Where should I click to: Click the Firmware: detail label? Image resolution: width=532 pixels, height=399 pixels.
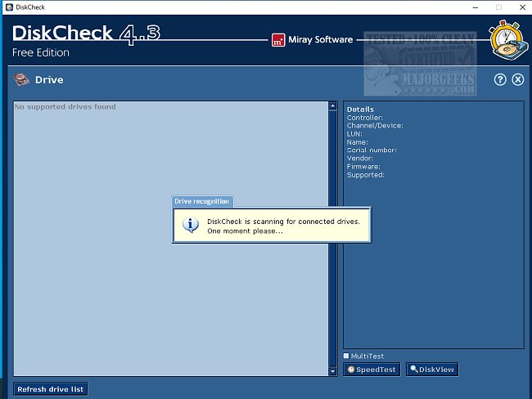click(363, 167)
